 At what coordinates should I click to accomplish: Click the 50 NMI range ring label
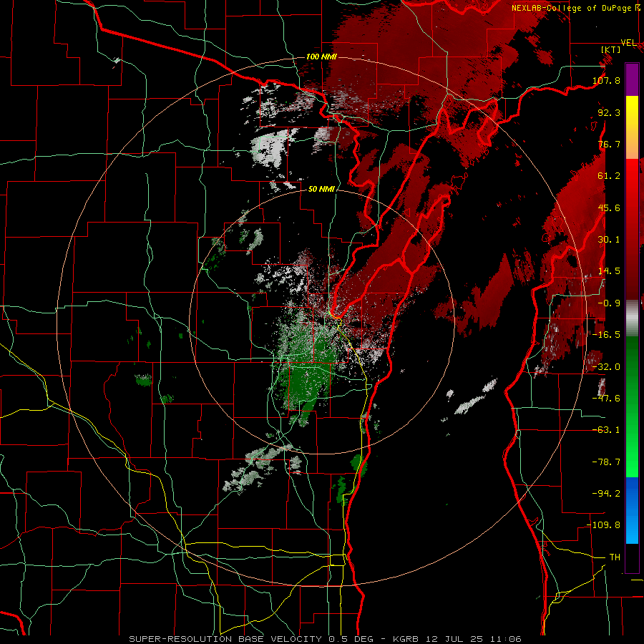tap(321, 190)
